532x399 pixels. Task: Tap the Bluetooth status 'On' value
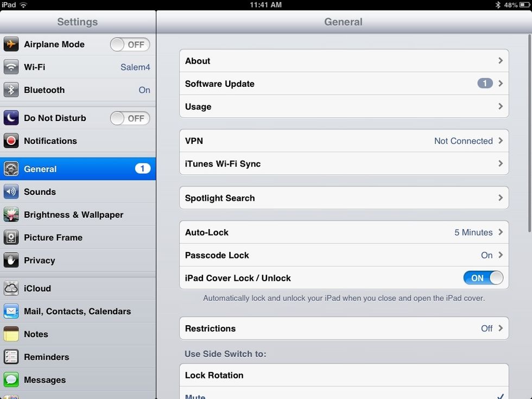point(144,90)
